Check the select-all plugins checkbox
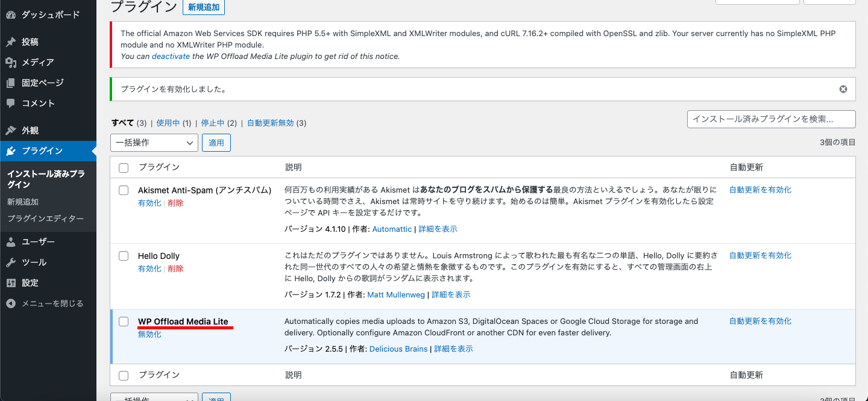This screenshot has width=868, height=401. coord(124,167)
